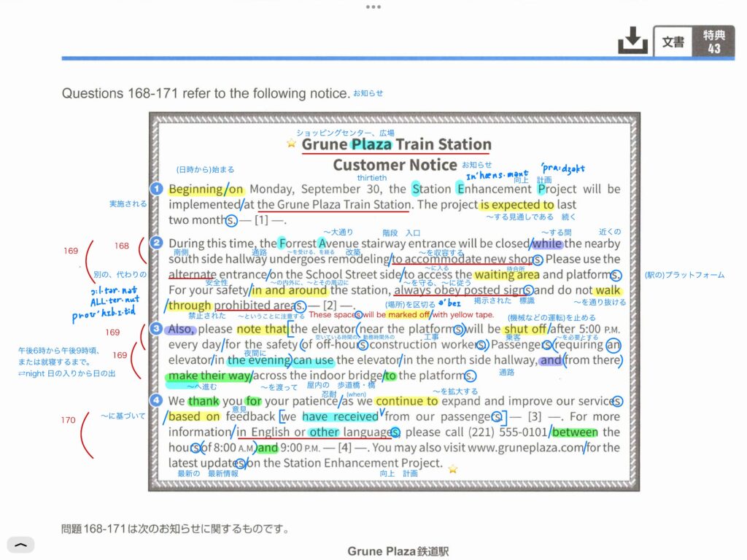Open the 特典 43 tab
The height and width of the screenshot is (560, 747).
click(713, 42)
